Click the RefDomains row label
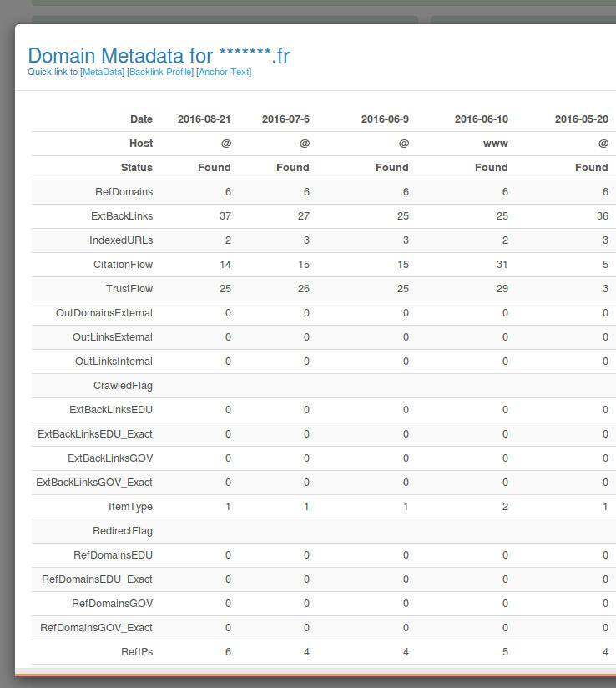The height and width of the screenshot is (688, 616). [124, 192]
